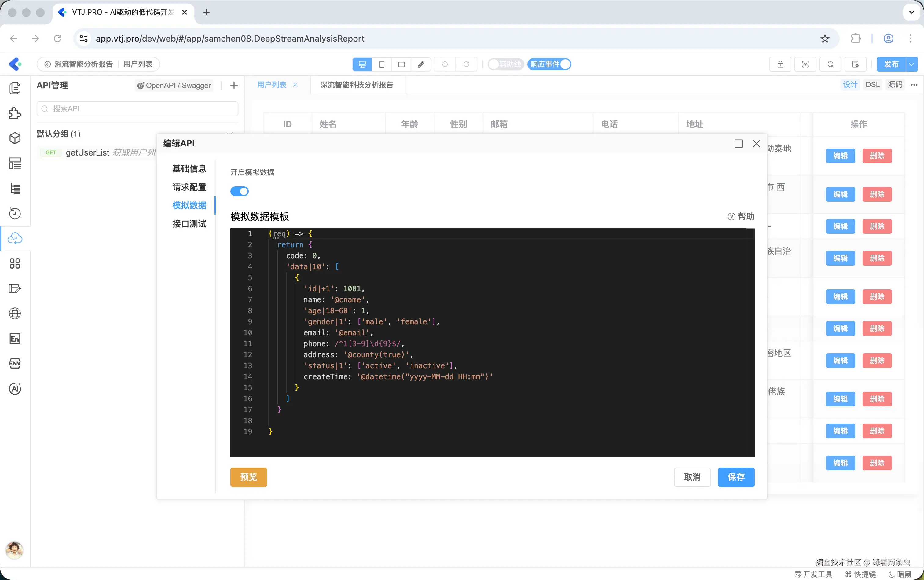Click the lock icon in top toolbar
This screenshot has width=924, height=580.
pos(780,64)
